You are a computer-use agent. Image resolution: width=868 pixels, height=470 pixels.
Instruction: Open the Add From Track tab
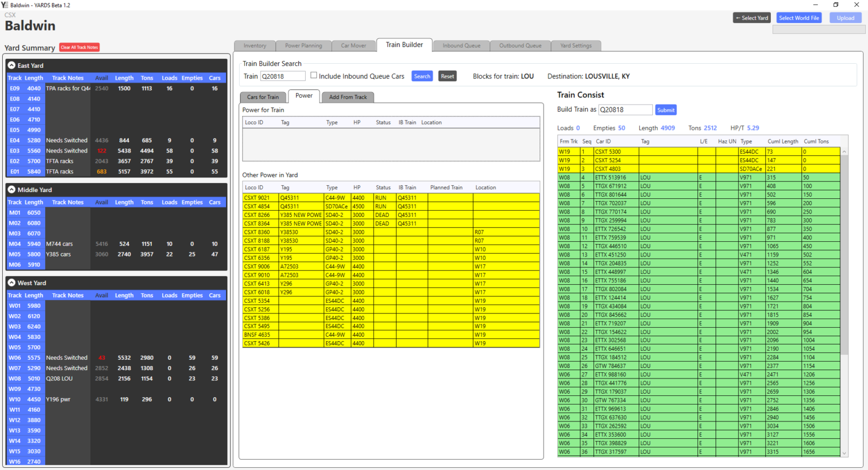(348, 97)
